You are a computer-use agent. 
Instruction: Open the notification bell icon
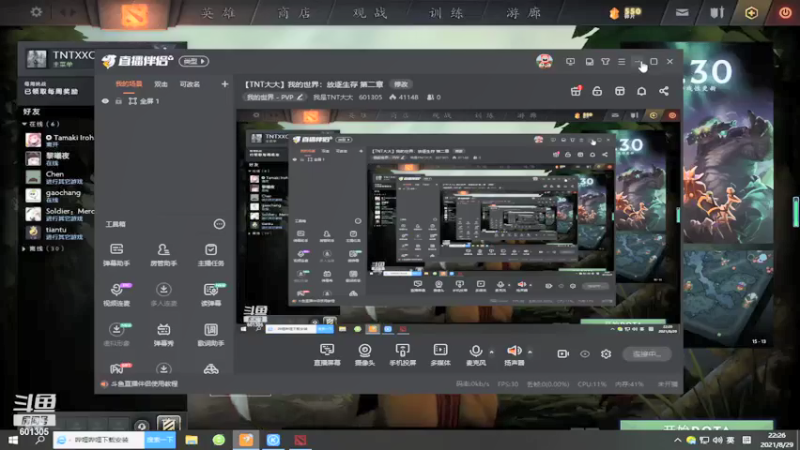point(641,91)
